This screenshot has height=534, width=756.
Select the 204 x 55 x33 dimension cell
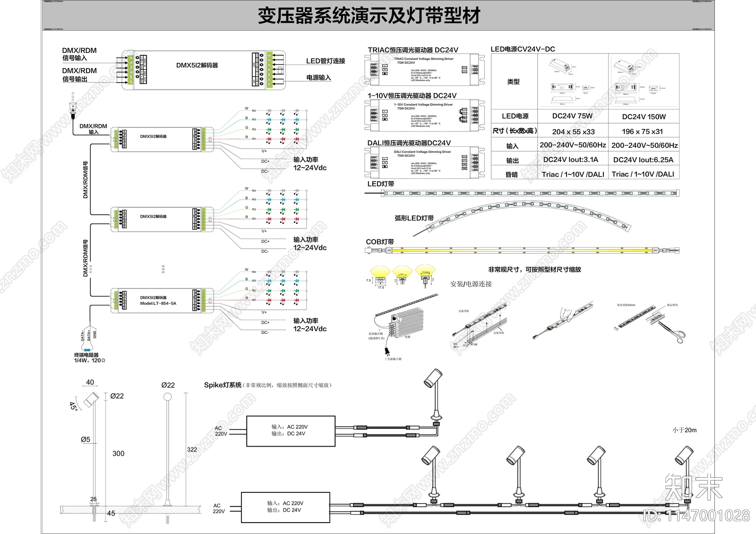coord(573,132)
